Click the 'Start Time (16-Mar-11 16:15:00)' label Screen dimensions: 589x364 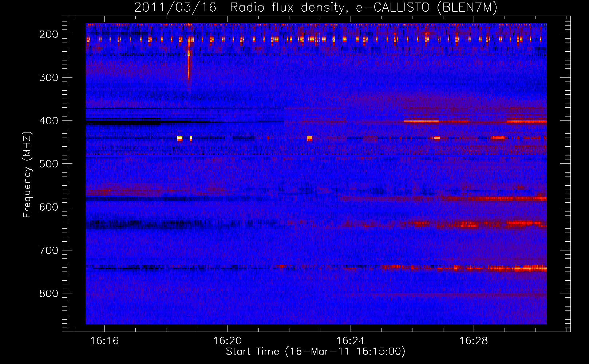(x=316, y=352)
